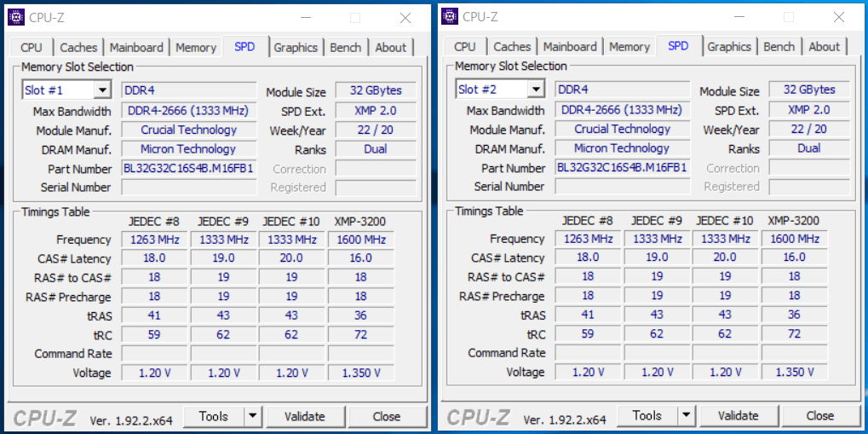Click JEDEC #8 frequency 1263 MHz, left window

(154, 240)
